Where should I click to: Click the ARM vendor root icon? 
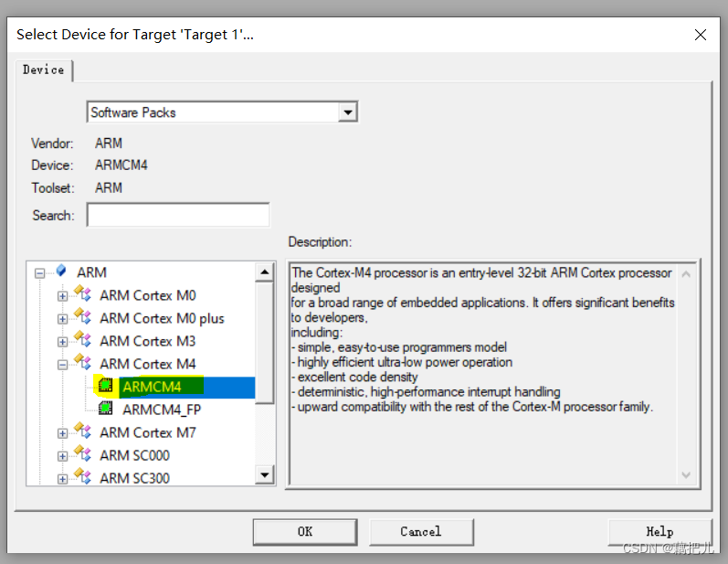pos(61,271)
